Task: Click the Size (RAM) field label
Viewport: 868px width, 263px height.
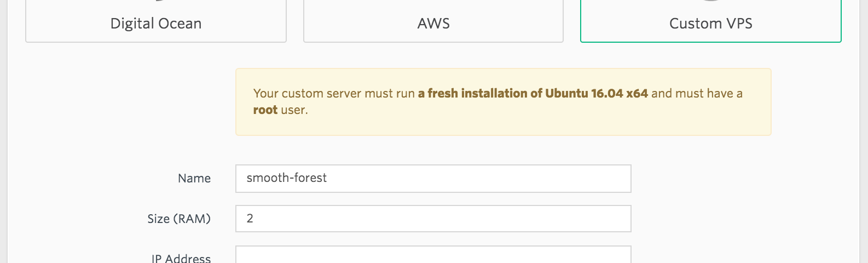Action: pyautogui.click(x=179, y=219)
